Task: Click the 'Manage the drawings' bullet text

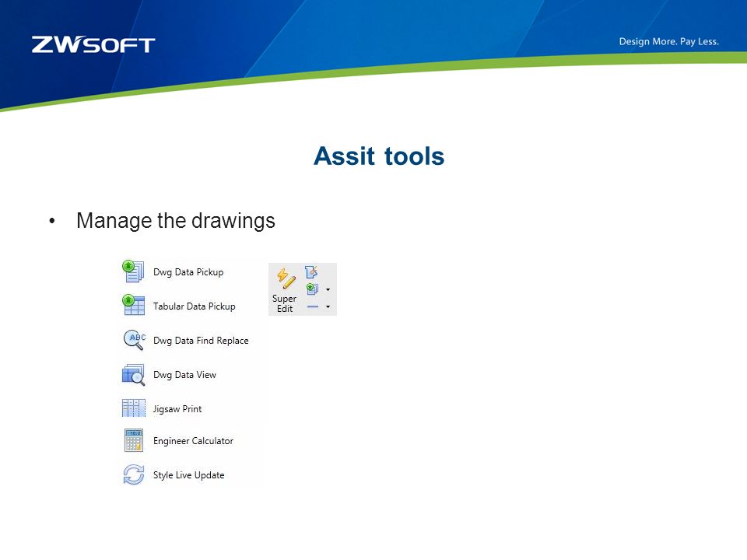Action: coord(176,221)
